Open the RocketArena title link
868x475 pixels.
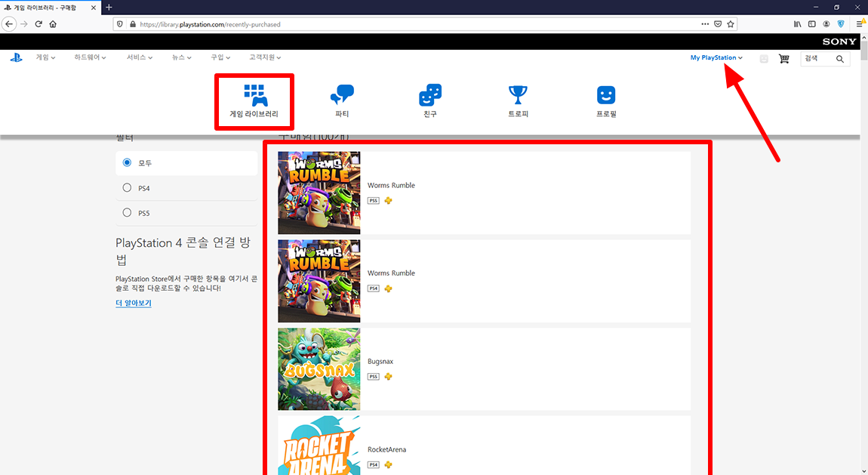click(x=386, y=449)
